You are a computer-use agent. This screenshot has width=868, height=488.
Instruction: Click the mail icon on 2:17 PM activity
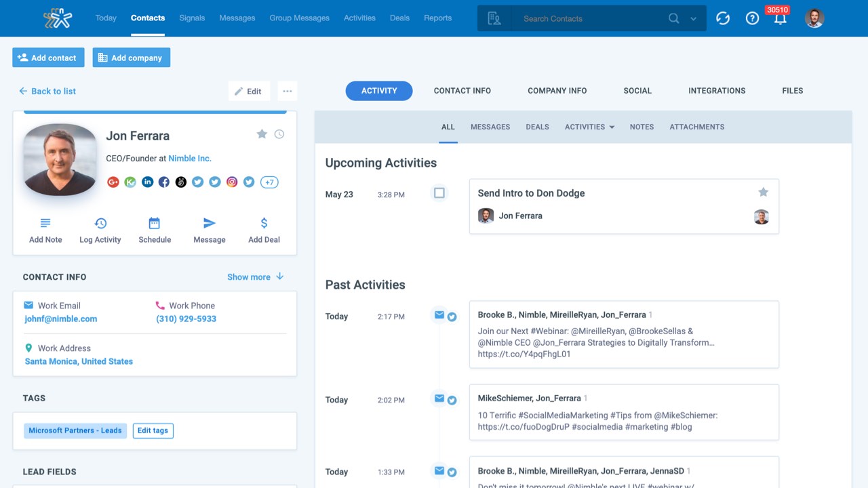click(439, 315)
